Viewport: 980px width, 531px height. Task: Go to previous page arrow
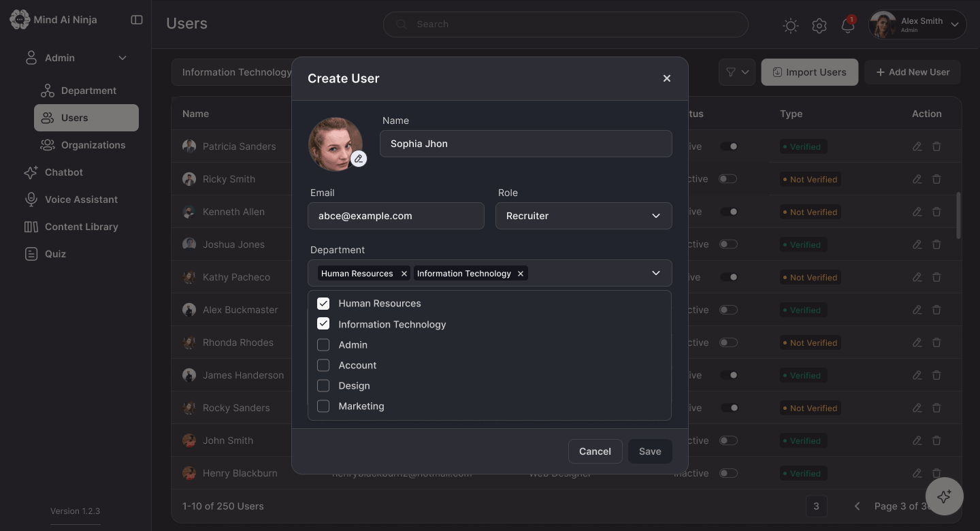point(857,506)
